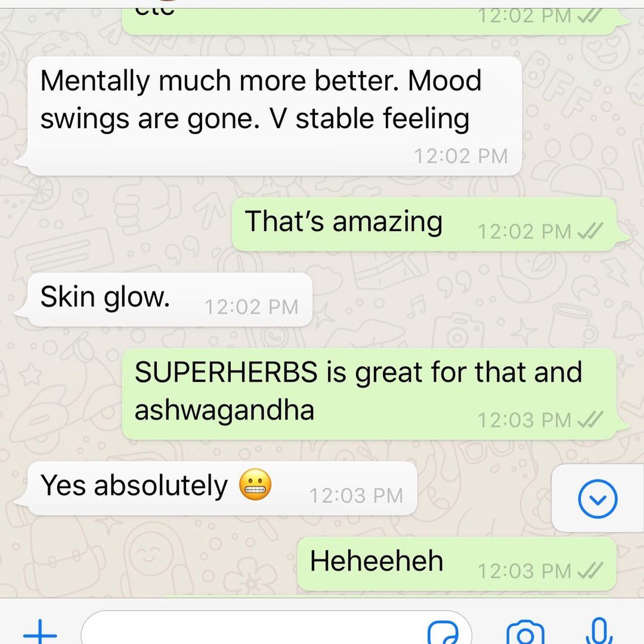Screen dimensions: 644x644
Task: Open the camera icon
Action: pos(525,633)
